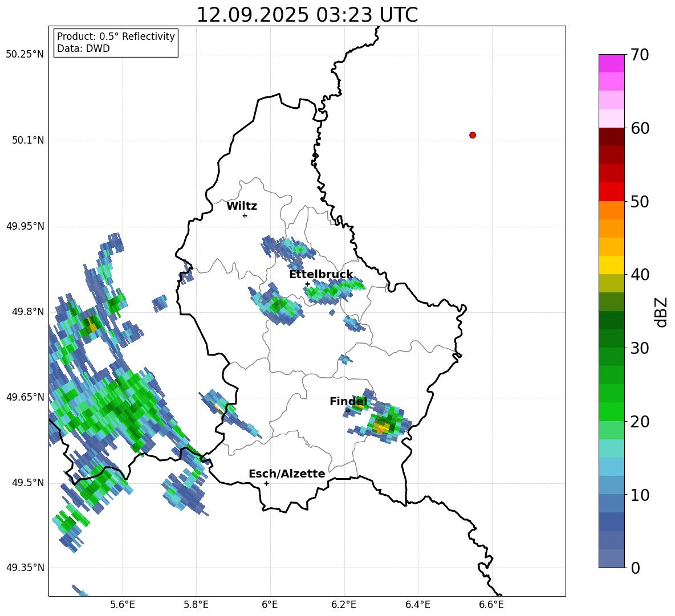Viewport: 675px width, 616px height.
Task: Click the Esch/Alzette city label
Action: 287,474
